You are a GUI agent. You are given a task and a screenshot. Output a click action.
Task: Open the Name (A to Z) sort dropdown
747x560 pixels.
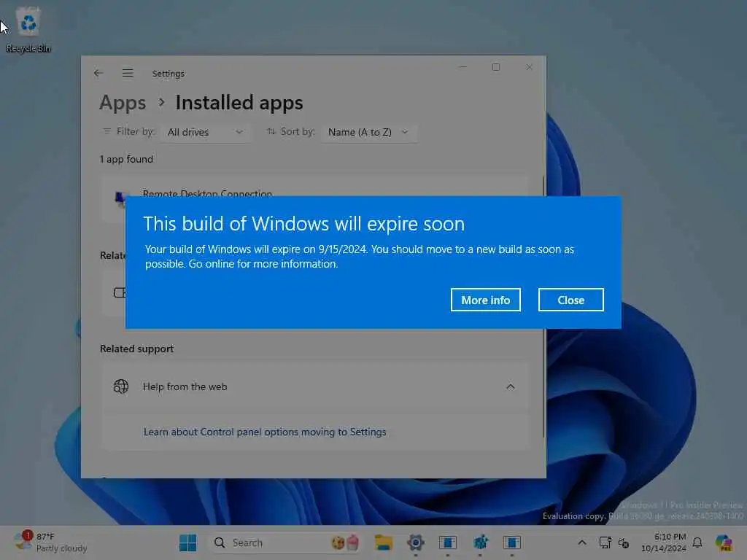[x=368, y=132]
